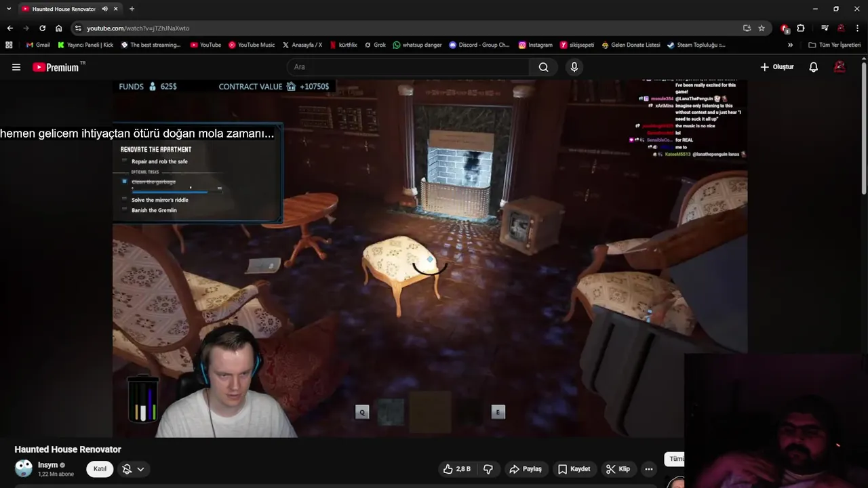Share the video via Paylaş
Viewport: 868px width, 488px height.
coord(526,469)
